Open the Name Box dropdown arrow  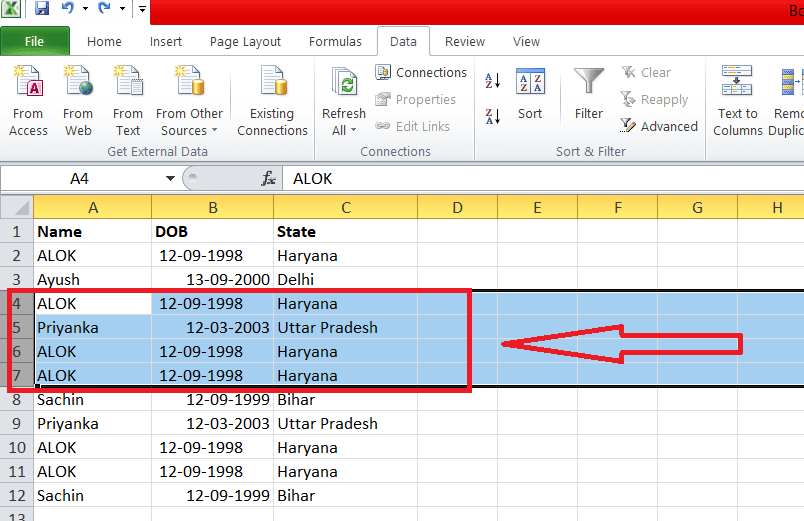point(170,179)
